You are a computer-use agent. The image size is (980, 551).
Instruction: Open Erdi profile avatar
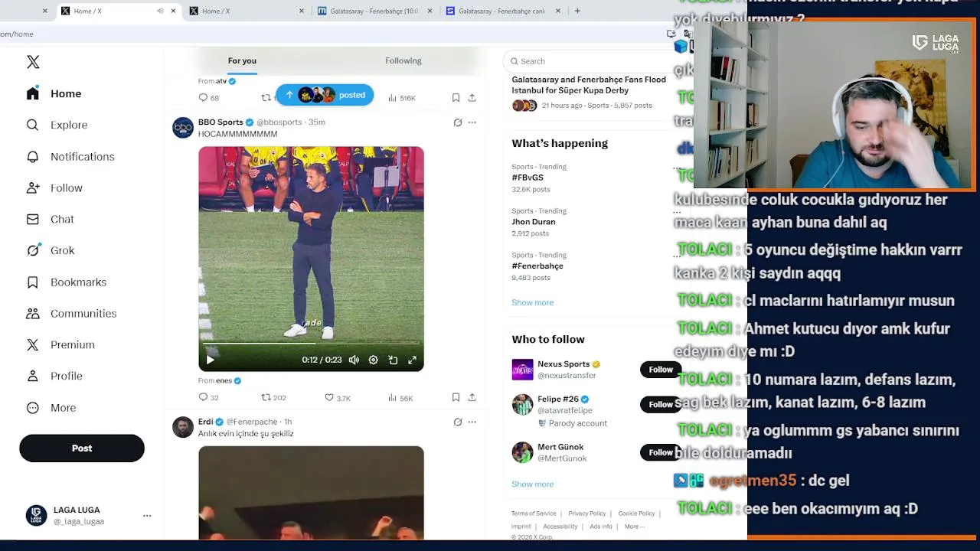pos(183,427)
